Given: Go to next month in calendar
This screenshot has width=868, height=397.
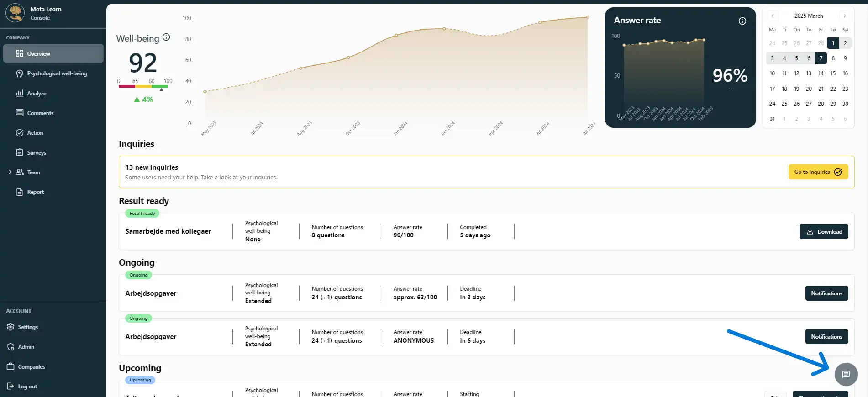Looking at the screenshot, I should (x=845, y=16).
